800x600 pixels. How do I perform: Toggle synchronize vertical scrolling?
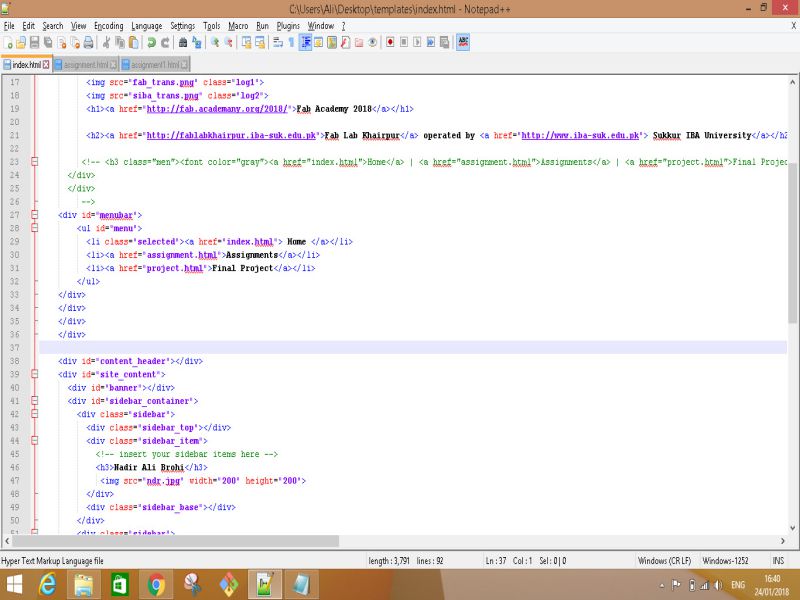246,42
